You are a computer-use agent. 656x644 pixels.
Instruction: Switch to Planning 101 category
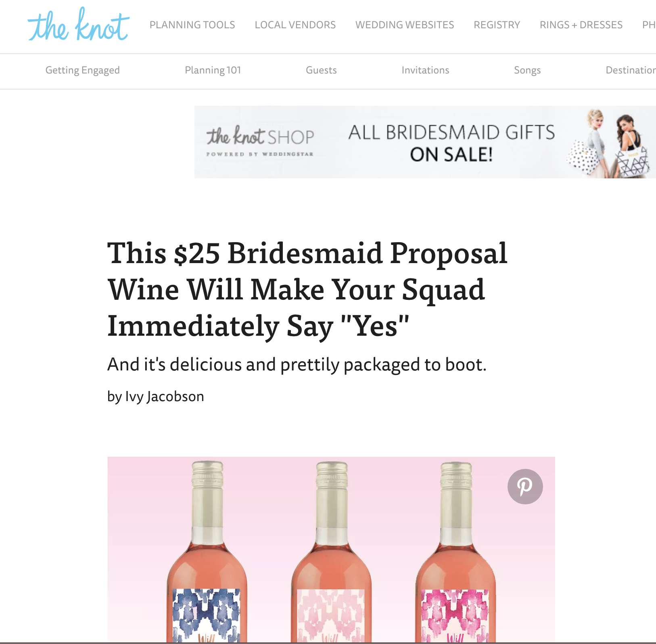click(x=213, y=70)
